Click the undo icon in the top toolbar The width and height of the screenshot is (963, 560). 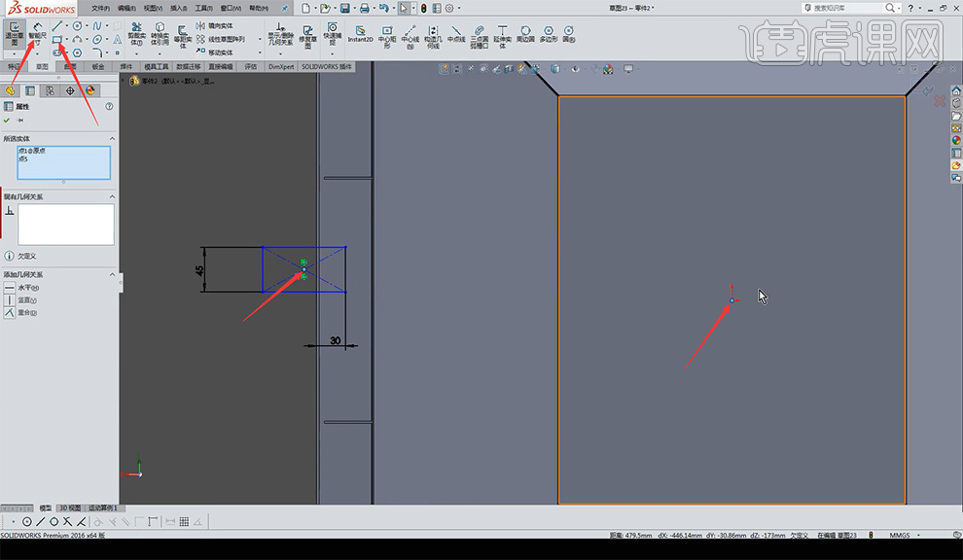384,8
